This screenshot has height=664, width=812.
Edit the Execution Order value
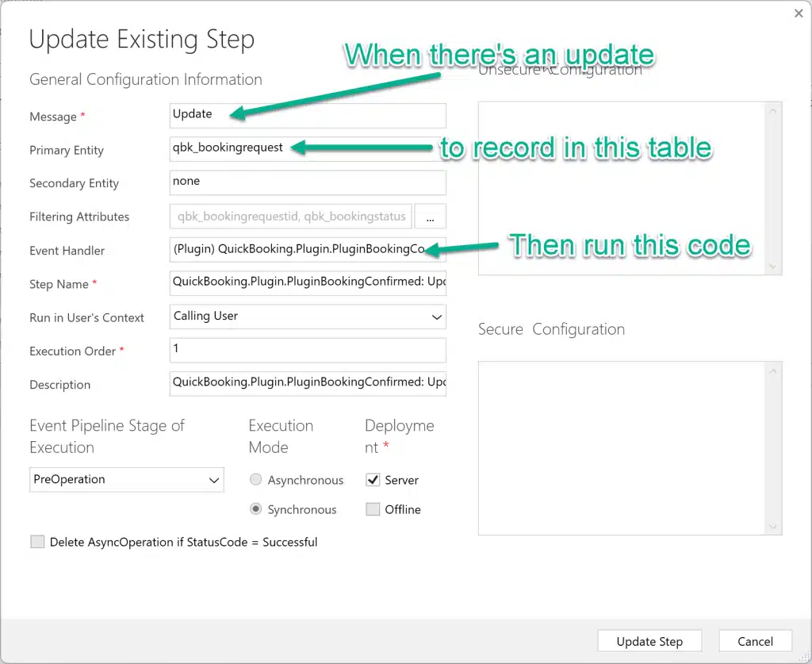tap(308, 350)
